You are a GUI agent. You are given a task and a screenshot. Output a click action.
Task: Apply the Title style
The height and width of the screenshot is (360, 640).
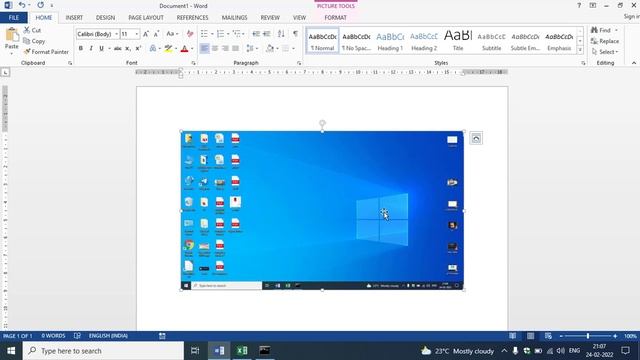[458, 41]
